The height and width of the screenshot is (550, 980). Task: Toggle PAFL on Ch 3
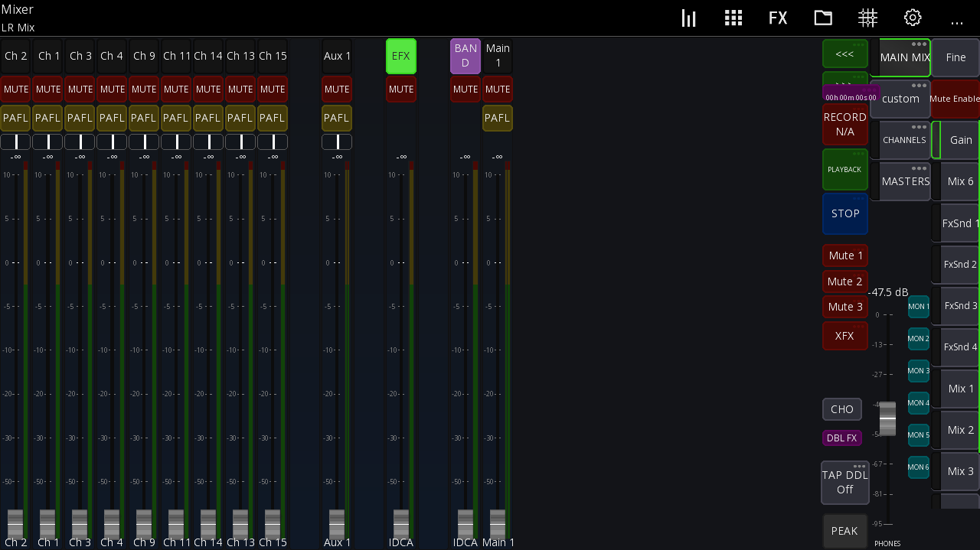click(x=80, y=118)
